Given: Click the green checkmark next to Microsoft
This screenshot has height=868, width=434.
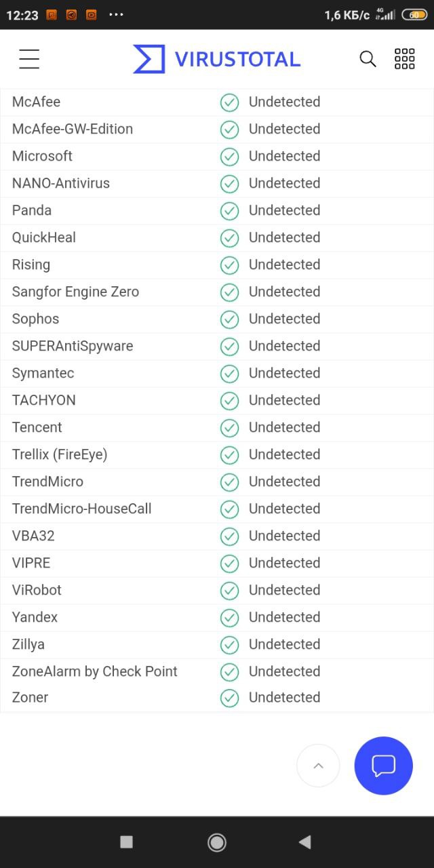Looking at the screenshot, I should click(x=230, y=157).
